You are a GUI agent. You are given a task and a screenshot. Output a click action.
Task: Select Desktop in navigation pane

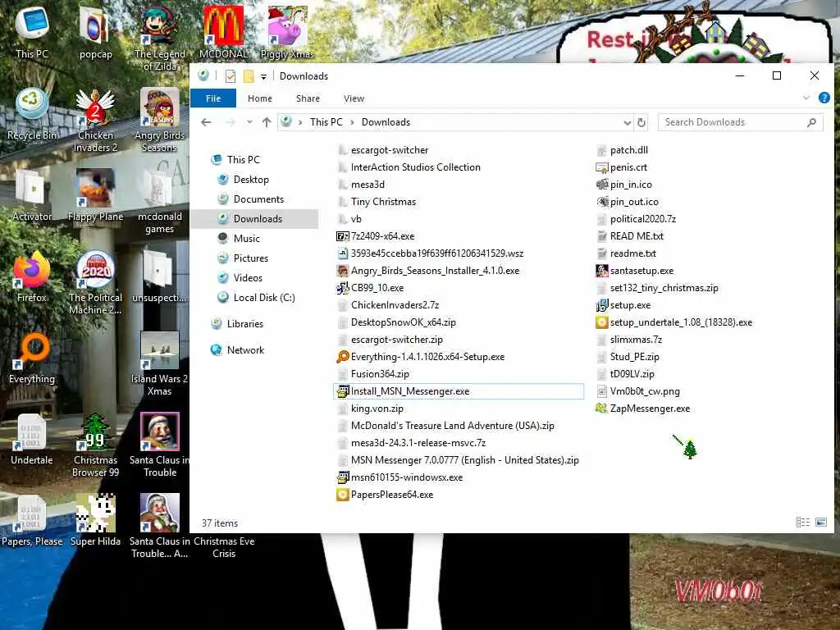pos(251,180)
